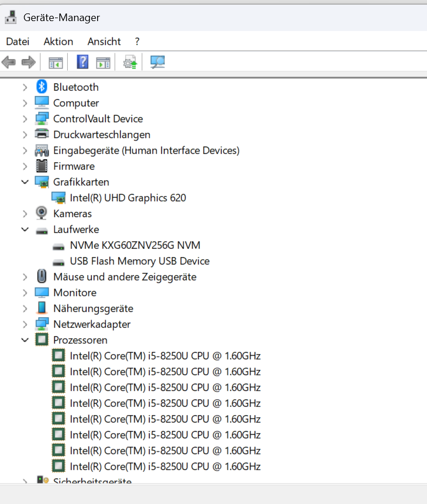Select the Computer monitor icon
Screen dimensions: 427x504
tap(42, 102)
